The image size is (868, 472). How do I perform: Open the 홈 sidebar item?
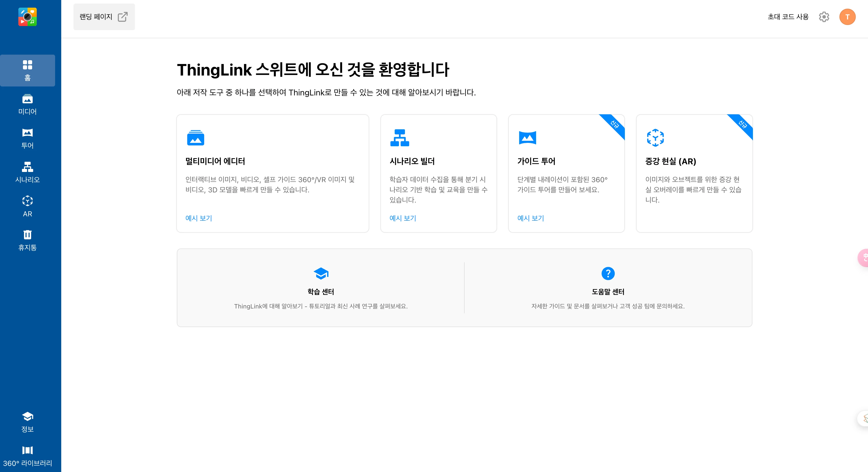(x=27, y=70)
